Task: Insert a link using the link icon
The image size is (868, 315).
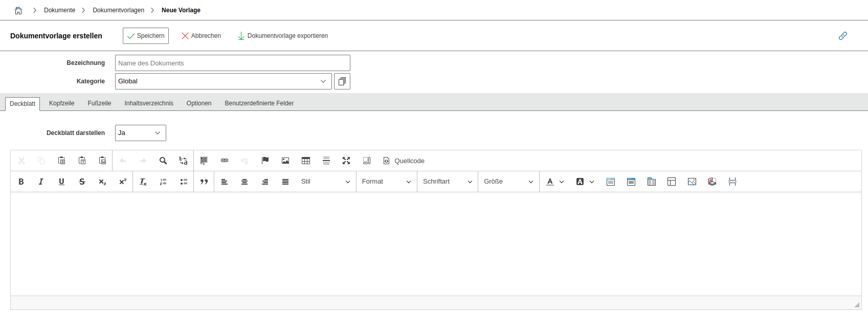Action: (224, 161)
